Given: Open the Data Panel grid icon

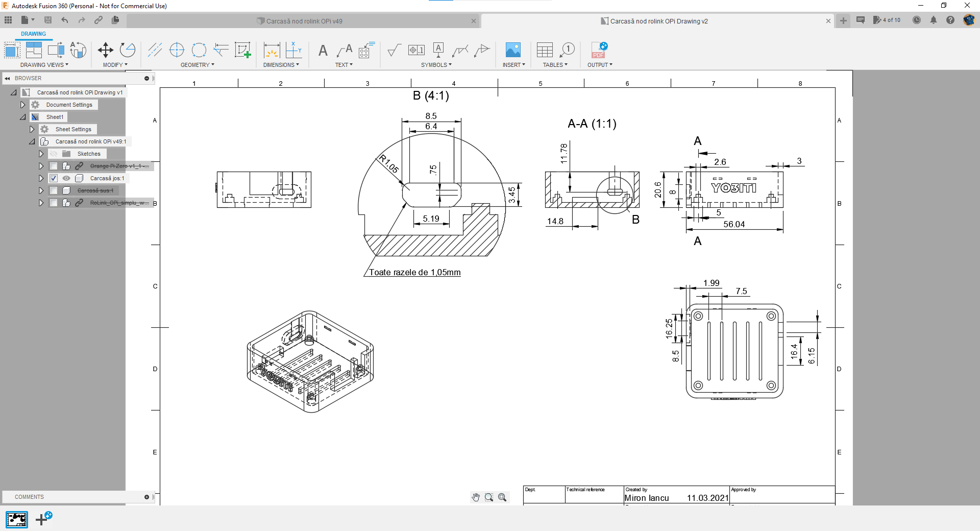Looking at the screenshot, I should (8, 20).
